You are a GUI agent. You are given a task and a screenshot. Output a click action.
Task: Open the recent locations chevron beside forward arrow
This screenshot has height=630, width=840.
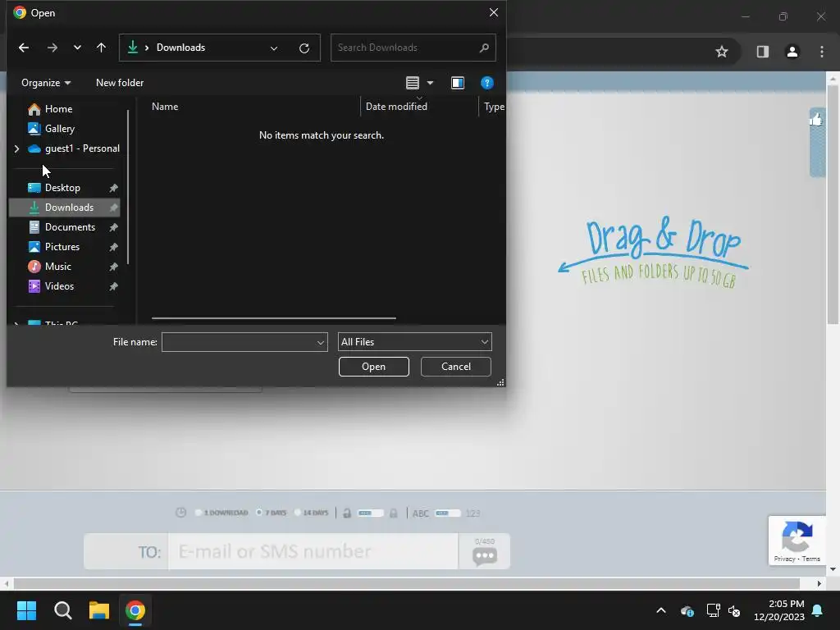77,48
